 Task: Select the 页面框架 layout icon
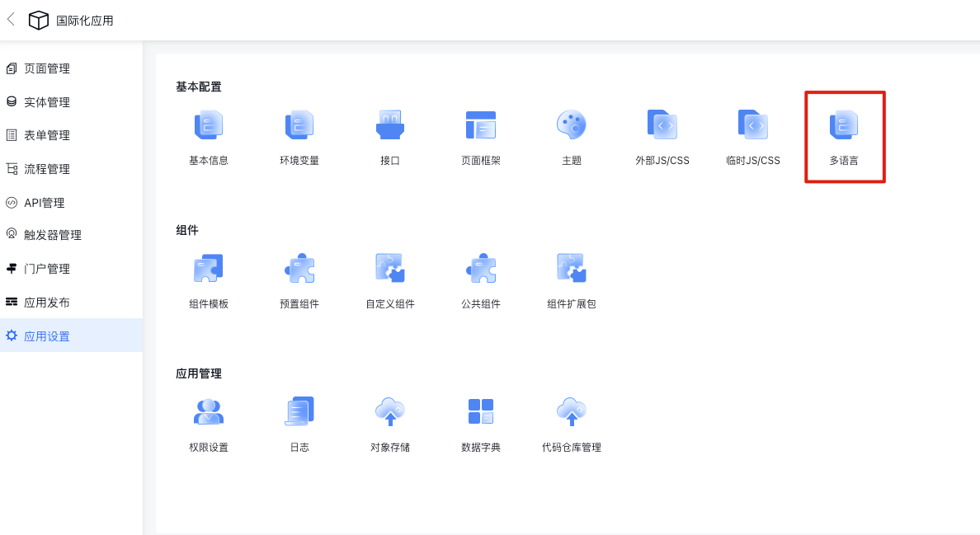point(481,126)
